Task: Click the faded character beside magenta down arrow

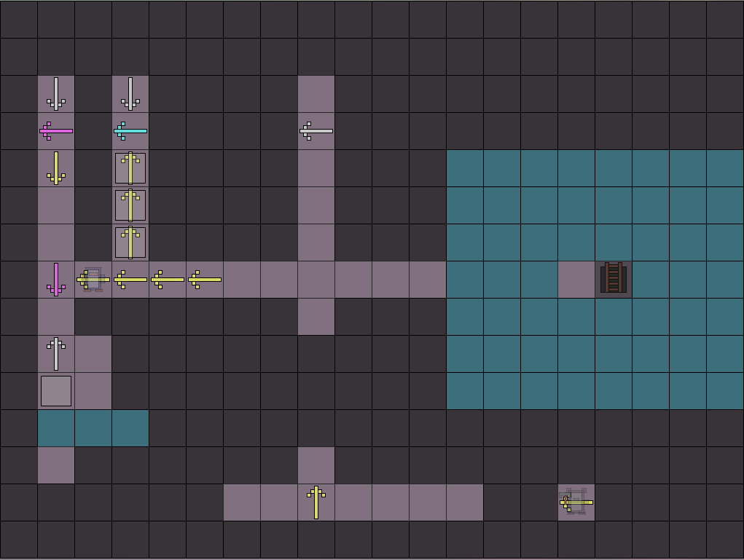Action: click(x=93, y=280)
